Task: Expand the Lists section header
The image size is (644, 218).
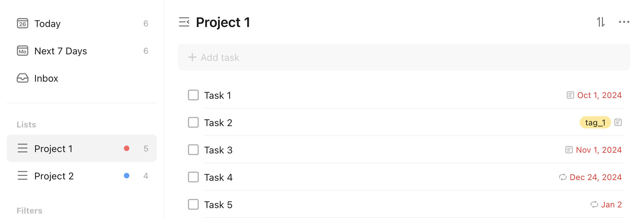Action: (26, 125)
